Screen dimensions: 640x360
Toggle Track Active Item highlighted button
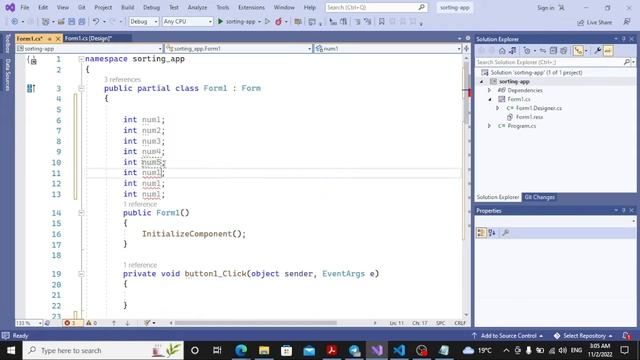(x=578, y=51)
